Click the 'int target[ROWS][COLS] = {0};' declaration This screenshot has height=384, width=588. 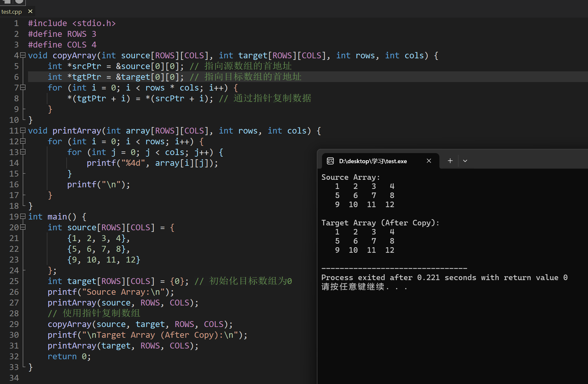(118, 281)
